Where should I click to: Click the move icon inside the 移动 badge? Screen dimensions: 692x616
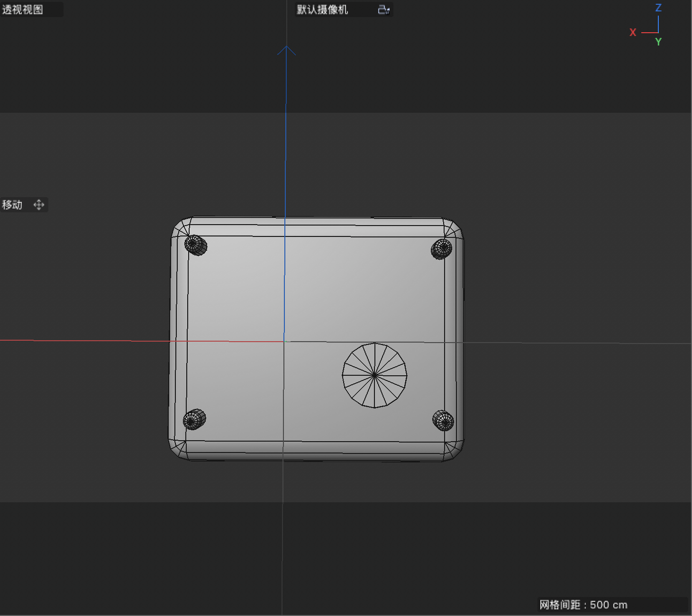39,205
